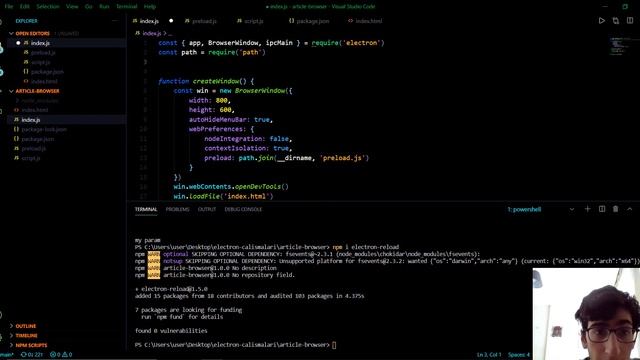Click the Spaces: 4 indentation setting

(x=519, y=355)
